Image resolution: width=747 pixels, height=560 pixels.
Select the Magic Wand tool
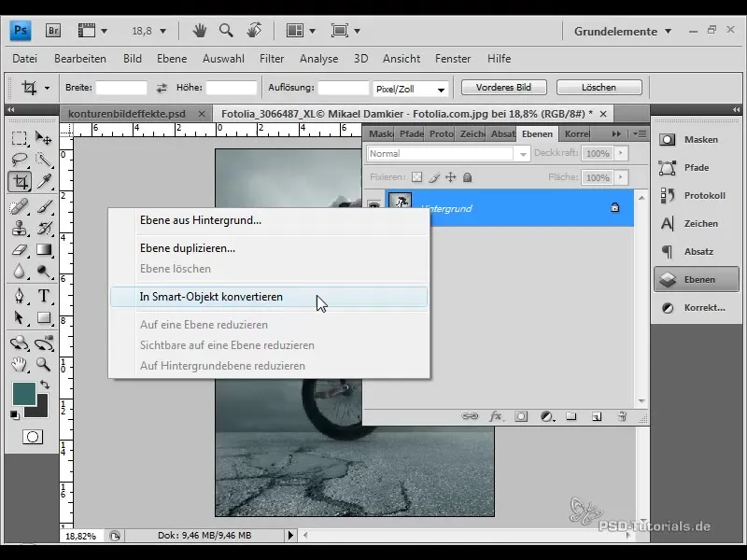pyautogui.click(x=44, y=160)
